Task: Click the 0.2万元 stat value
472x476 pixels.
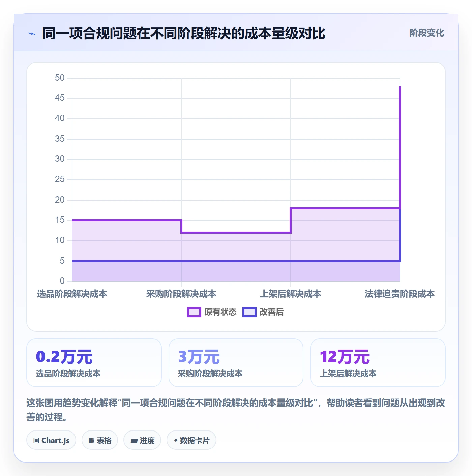Action: (x=64, y=357)
